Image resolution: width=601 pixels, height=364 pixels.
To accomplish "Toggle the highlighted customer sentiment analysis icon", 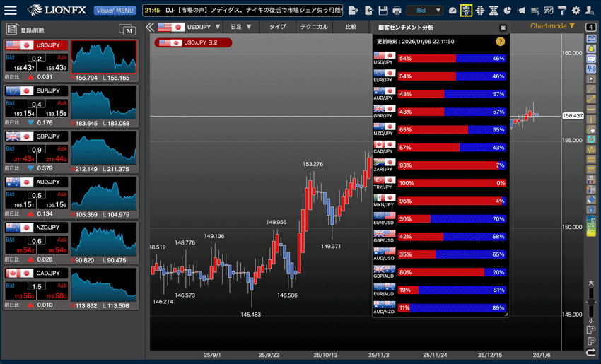I will [466, 11].
